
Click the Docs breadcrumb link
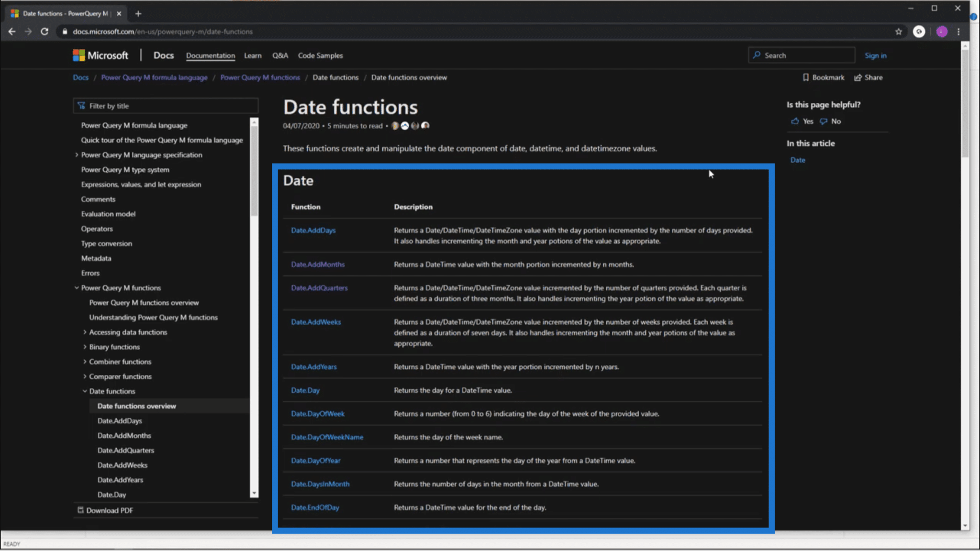[80, 77]
